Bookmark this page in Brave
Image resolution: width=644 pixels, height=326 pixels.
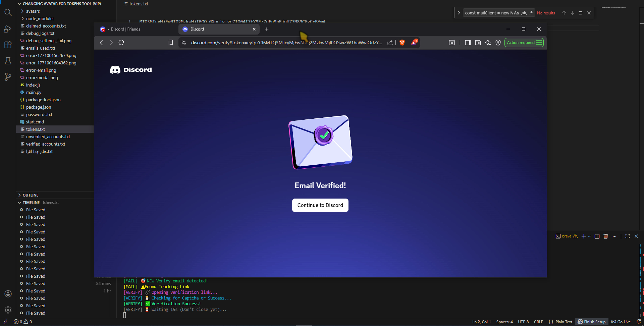coord(171,43)
